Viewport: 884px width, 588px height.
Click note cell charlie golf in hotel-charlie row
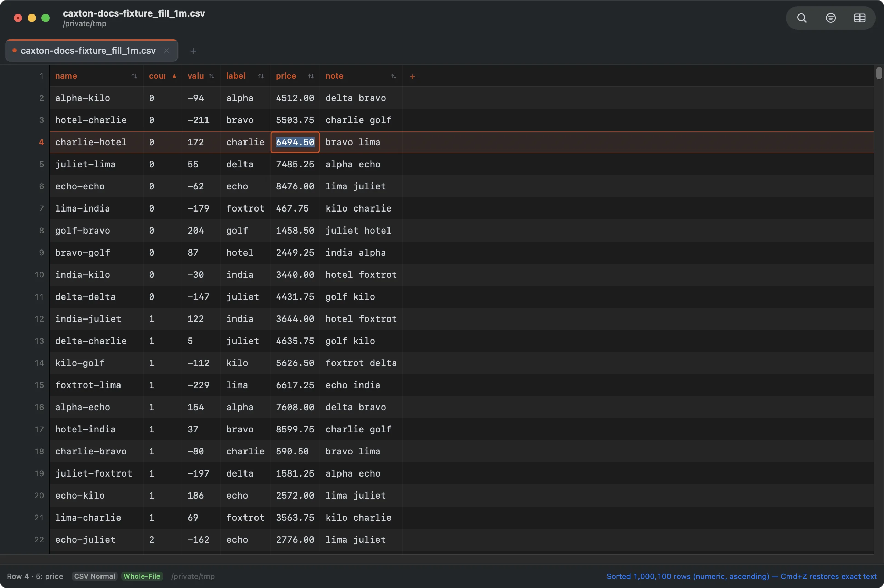(361, 120)
